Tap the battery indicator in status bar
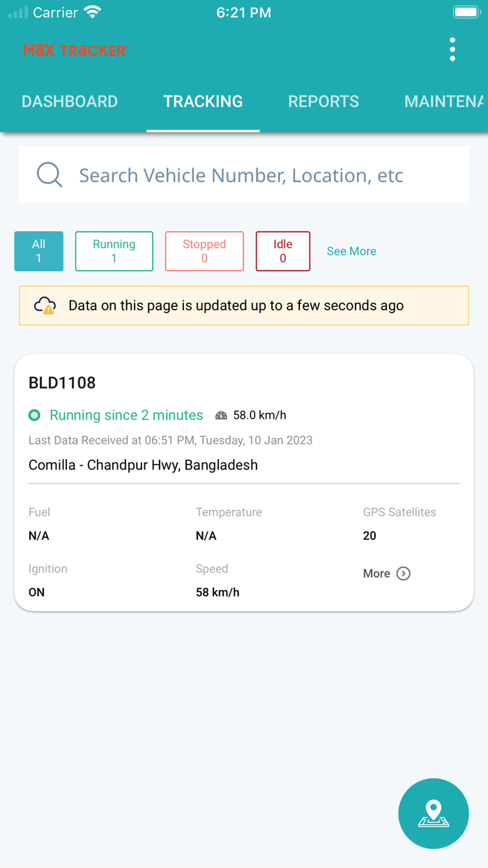488x868 pixels. [x=465, y=11]
